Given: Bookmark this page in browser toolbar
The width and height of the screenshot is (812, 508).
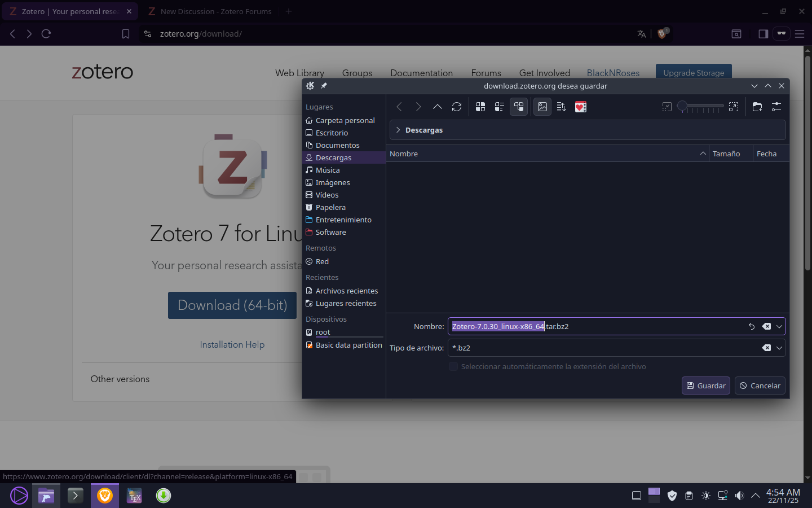Looking at the screenshot, I should [x=126, y=34].
